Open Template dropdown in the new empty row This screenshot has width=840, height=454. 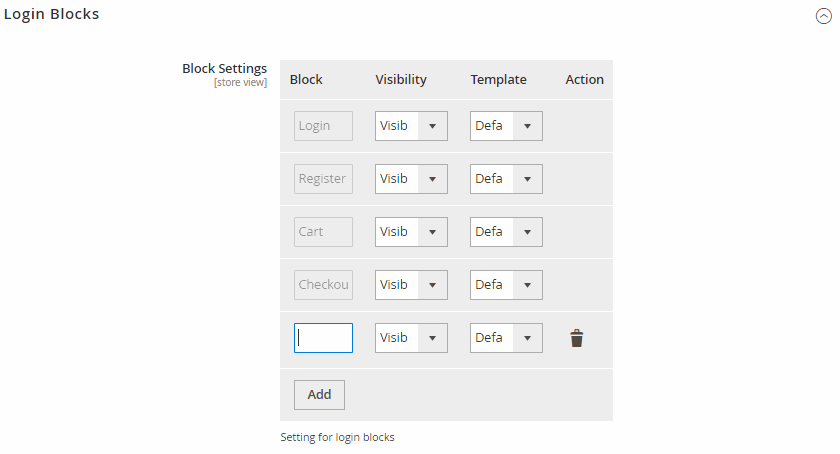point(506,338)
